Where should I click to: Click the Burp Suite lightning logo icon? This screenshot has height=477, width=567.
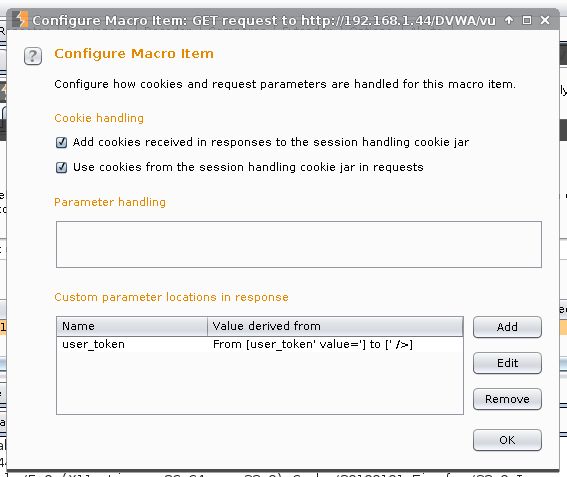(x=21, y=19)
